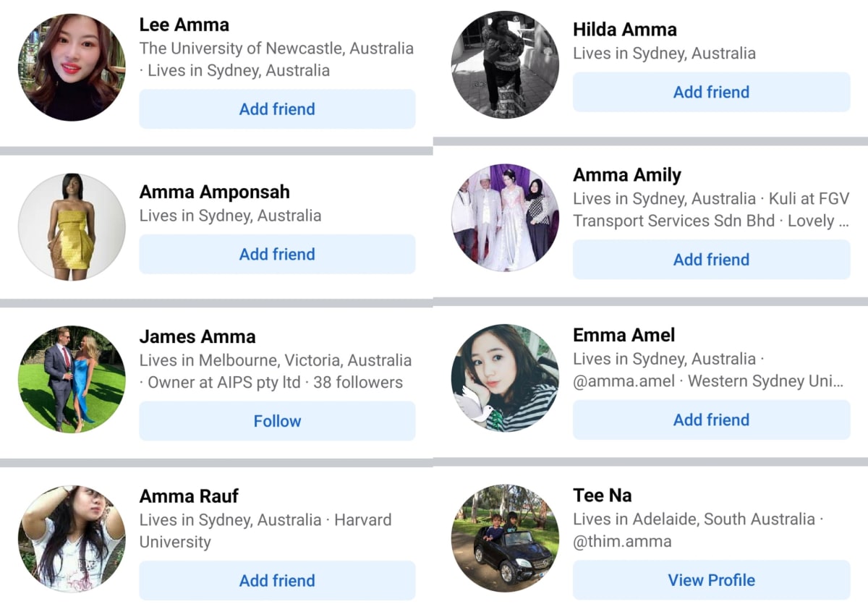The image size is (868, 612).
Task: Add Hilda Amma as a friend
Action: tap(711, 92)
